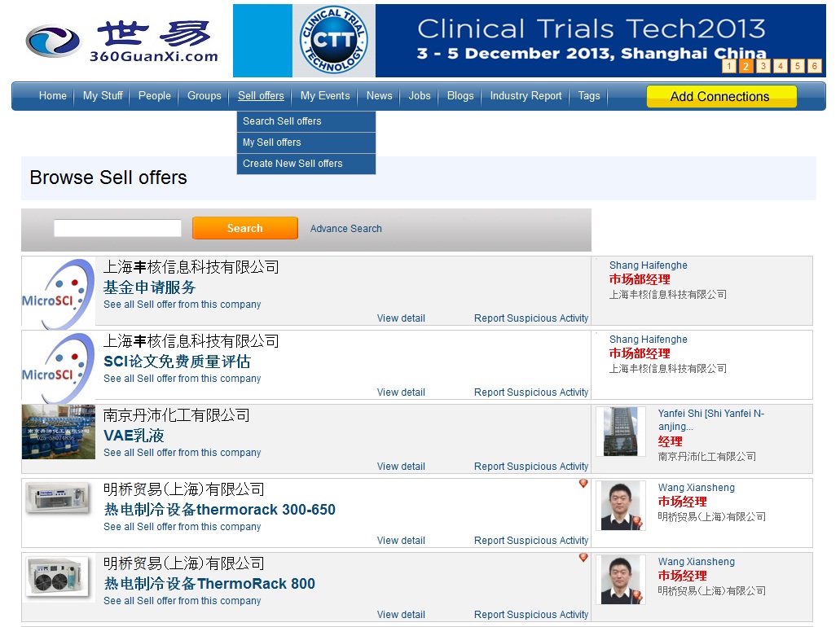See all offers from company under thermorack 300-650
This screenshot has width=840, height=627.
pos(183,526)
